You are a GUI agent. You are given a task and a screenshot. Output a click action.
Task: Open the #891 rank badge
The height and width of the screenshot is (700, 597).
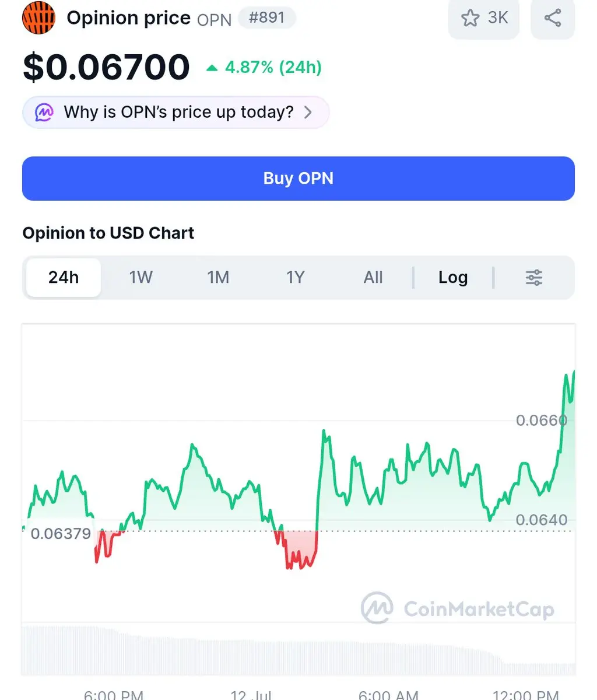click(267, 17)
